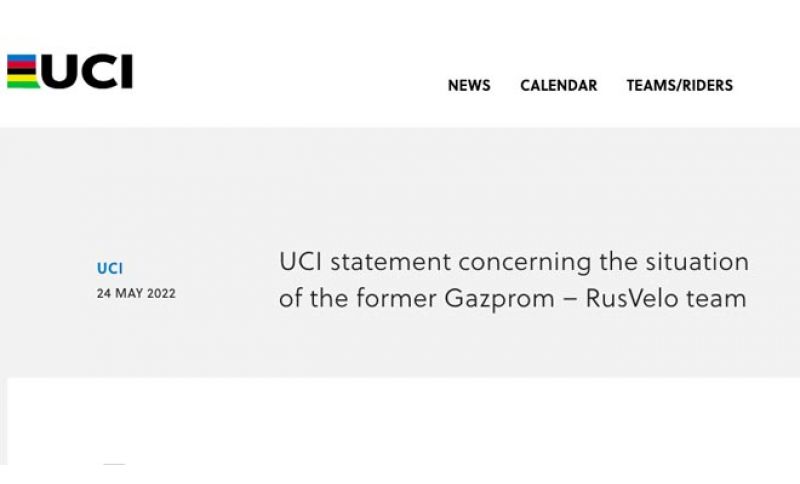This screenshot has height=484, width=800.
Task: Click the UCI statement headline title
Action: coord(514,280)
